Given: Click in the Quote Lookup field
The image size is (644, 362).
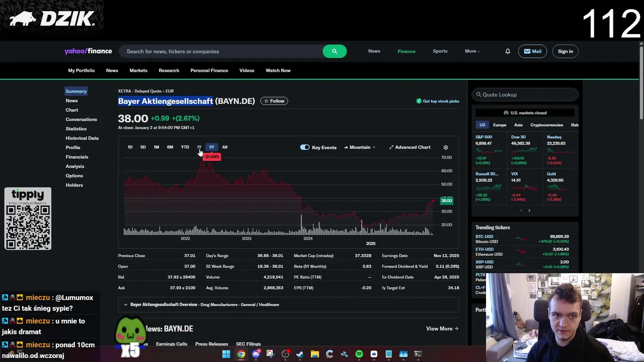Looking at the screenshot, I should tap(525, 95).
